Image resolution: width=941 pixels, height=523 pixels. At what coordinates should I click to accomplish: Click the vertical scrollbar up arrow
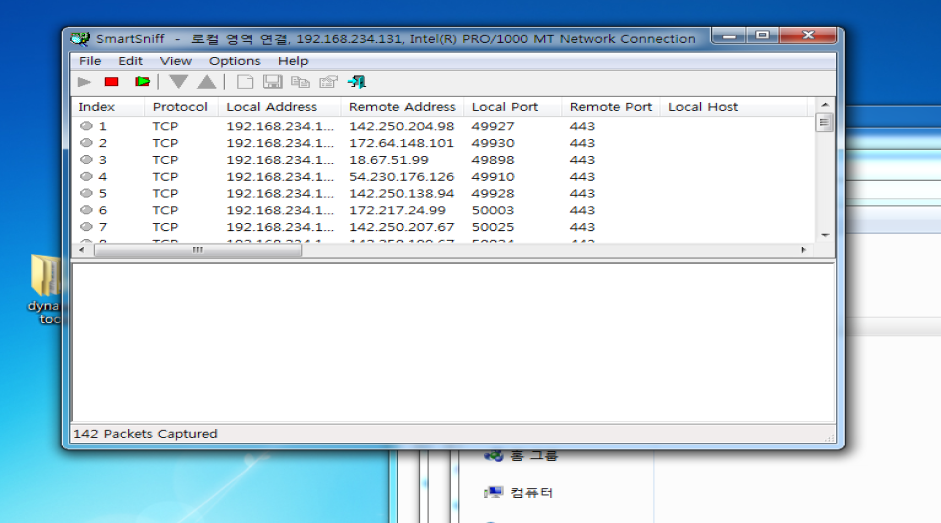[825, 104]
